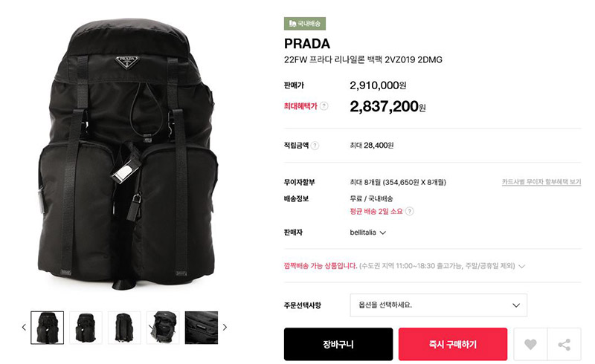Open the 옵션을 선택하세요 dropdown
The height and width of the screenshot is (364, 595).
click(438, 305)
